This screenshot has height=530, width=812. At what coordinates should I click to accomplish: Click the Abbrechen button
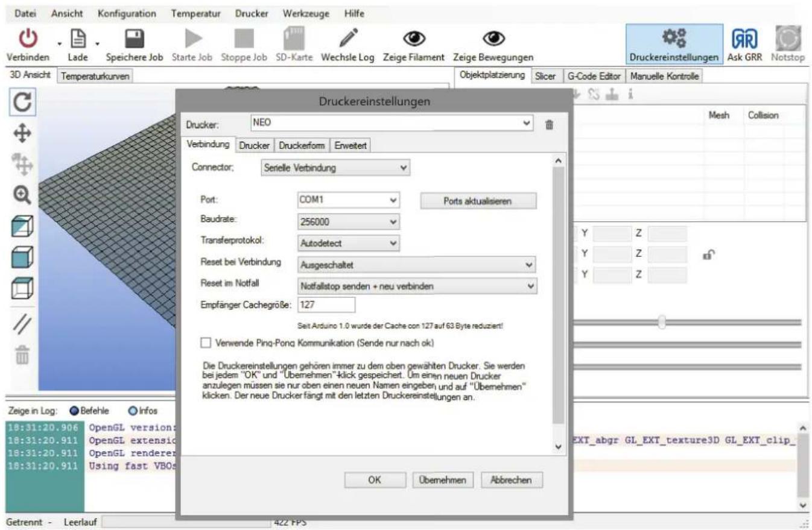tap(511, 480)
